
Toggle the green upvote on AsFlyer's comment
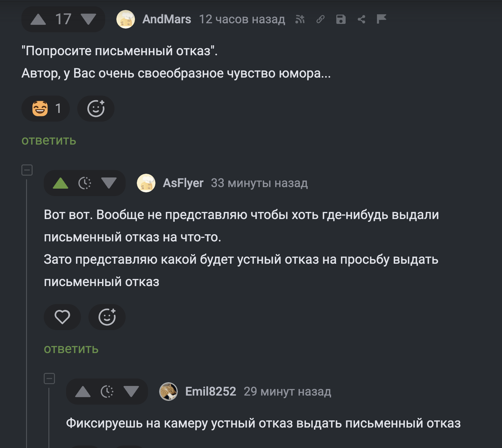[61, 183]
